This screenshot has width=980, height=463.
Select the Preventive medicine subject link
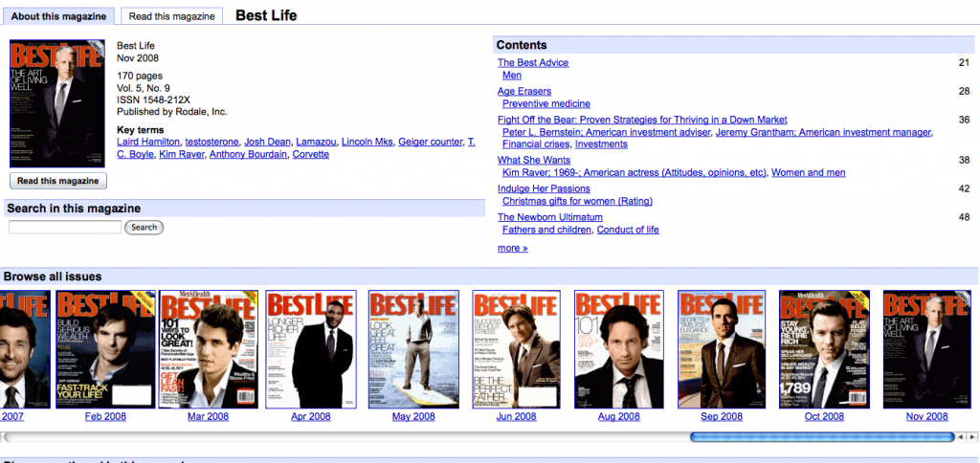[546, 103]
